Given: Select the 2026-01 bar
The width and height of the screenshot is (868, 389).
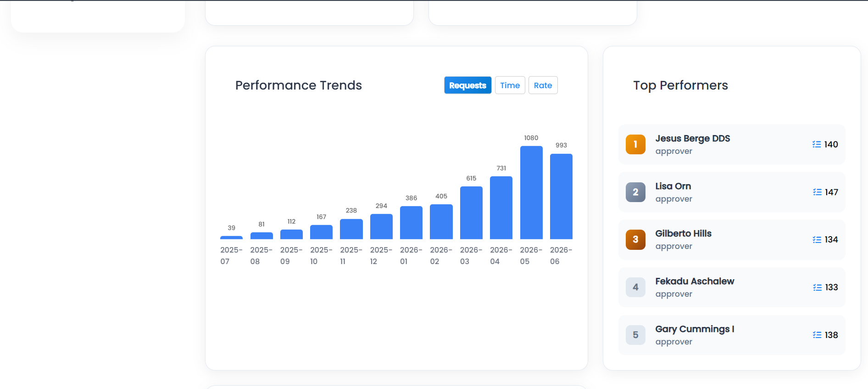Looking at the screenshot, I should click(411, 223).
